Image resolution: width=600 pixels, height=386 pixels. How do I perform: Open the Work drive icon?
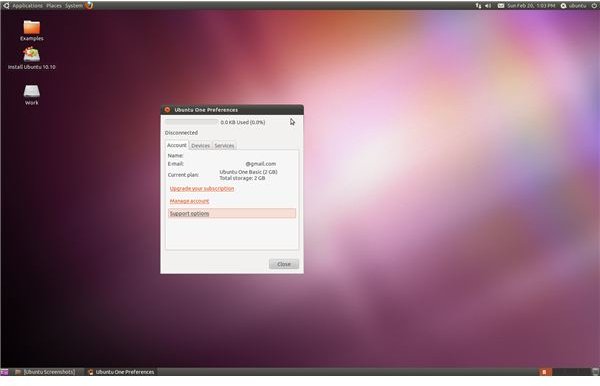31,94
